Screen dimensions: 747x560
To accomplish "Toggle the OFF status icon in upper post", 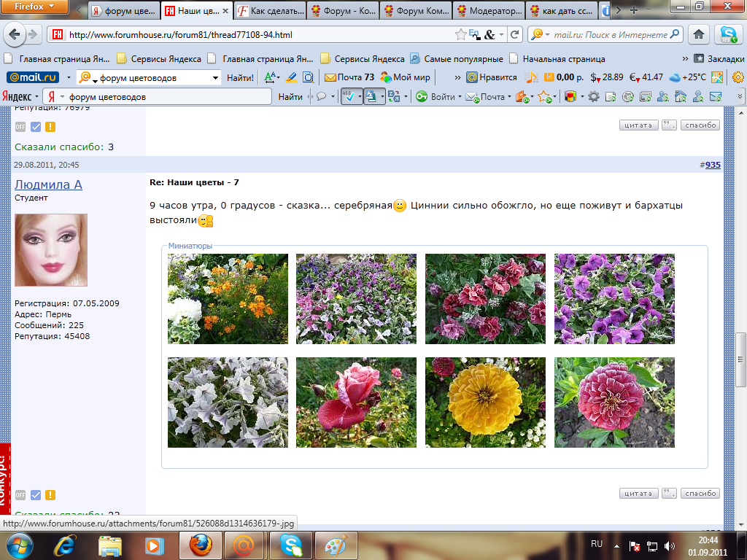I will click(20, 127).
